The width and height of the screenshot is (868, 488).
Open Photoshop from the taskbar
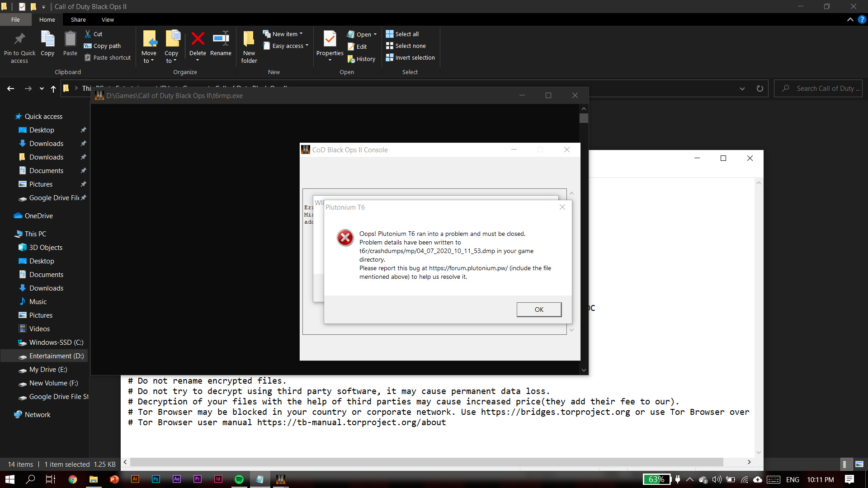click(x=156, y=479)
